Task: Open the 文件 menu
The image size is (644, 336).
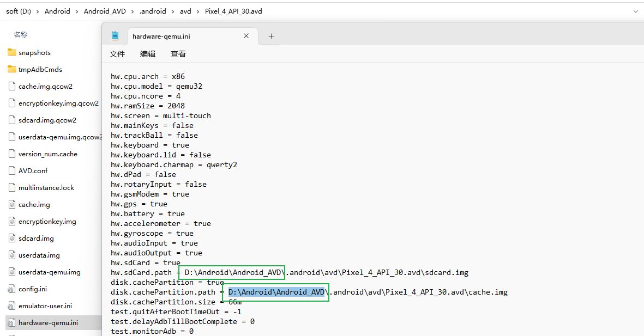Action: pyautogui.click(x=117, y=54)
